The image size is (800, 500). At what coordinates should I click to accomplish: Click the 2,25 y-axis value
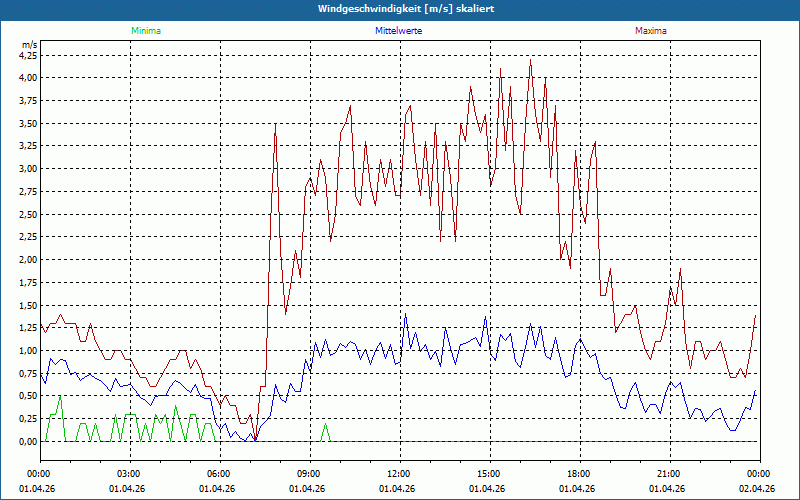click(29, 237)
